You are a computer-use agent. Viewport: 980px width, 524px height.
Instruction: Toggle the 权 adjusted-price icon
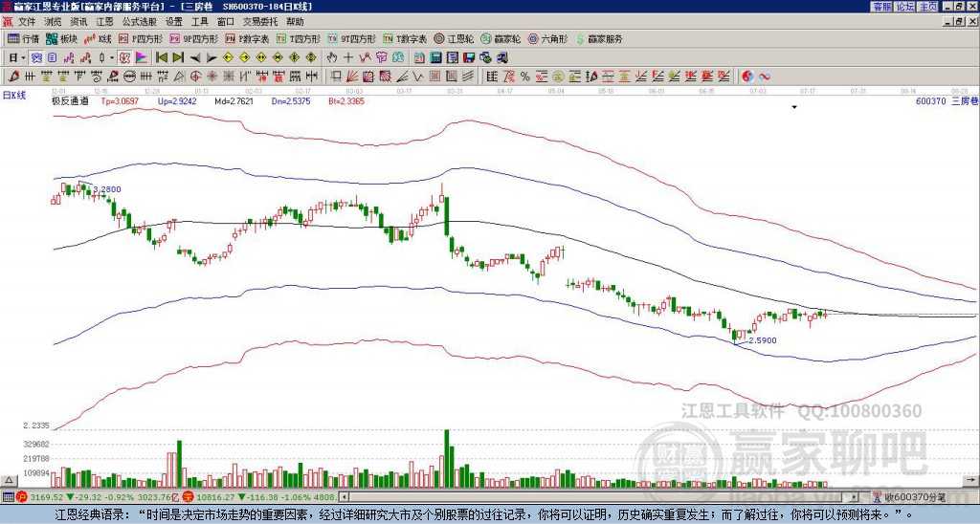tap(124, 58)
